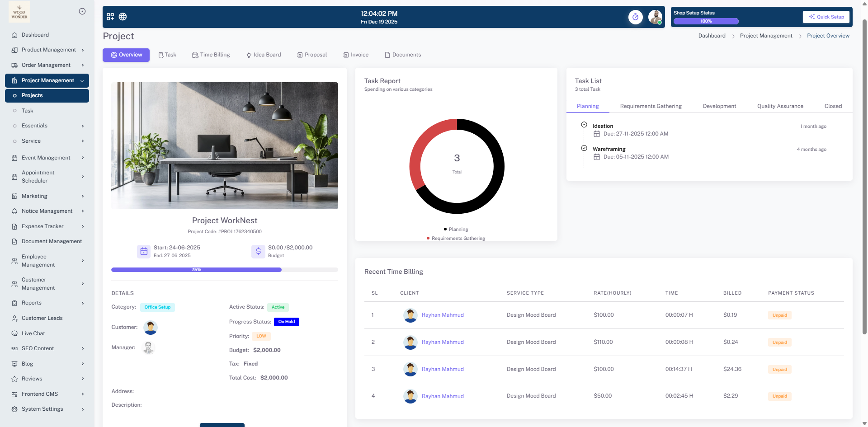Screen dimensions: 868x427
Task: Collapse the Project Management dropdown
Action: (47, 80)
